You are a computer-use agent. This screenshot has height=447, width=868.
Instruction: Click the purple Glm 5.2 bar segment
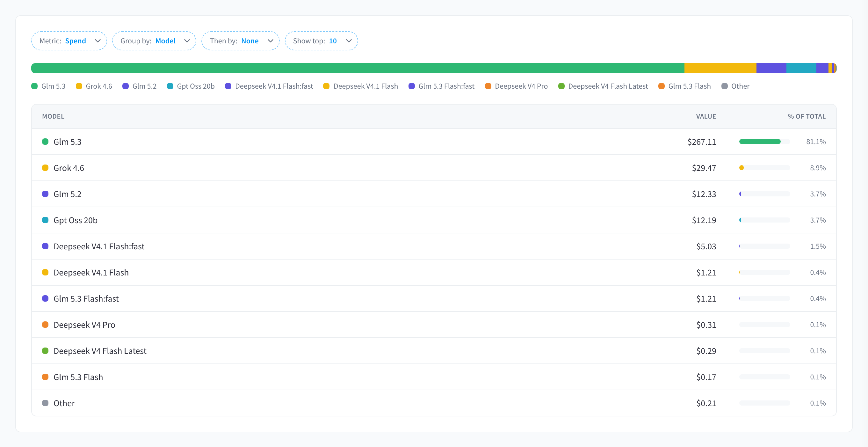pyautogui.click(x=771, y=68)
